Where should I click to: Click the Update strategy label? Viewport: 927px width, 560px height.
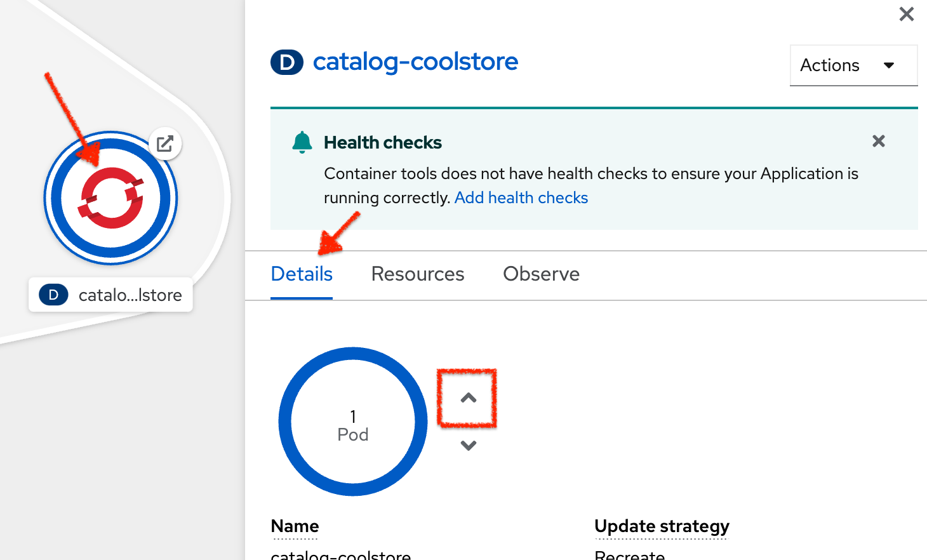click(x=662, y=526)
